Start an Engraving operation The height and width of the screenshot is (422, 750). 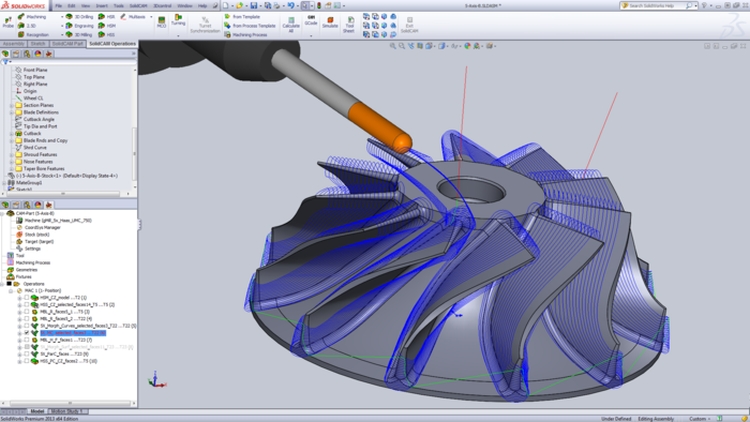point(79,26)
